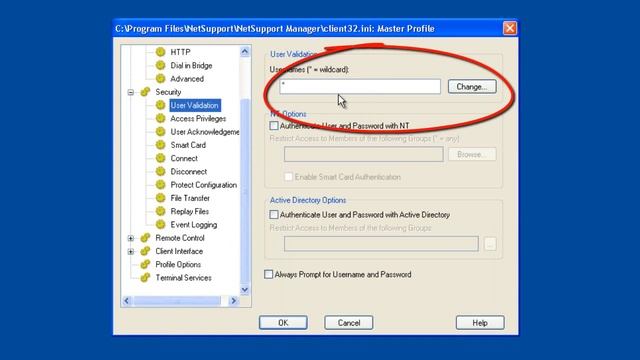
Task: Select User Acknowledgement label in tree
Action: 204,132
